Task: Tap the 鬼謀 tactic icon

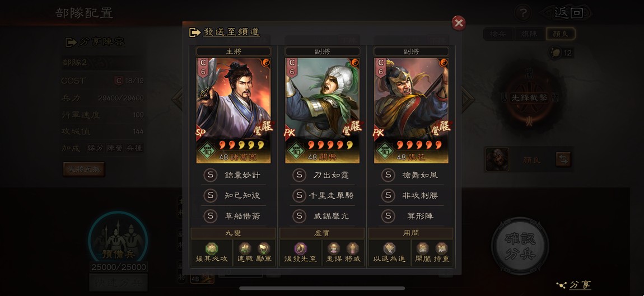Action: 334,249
